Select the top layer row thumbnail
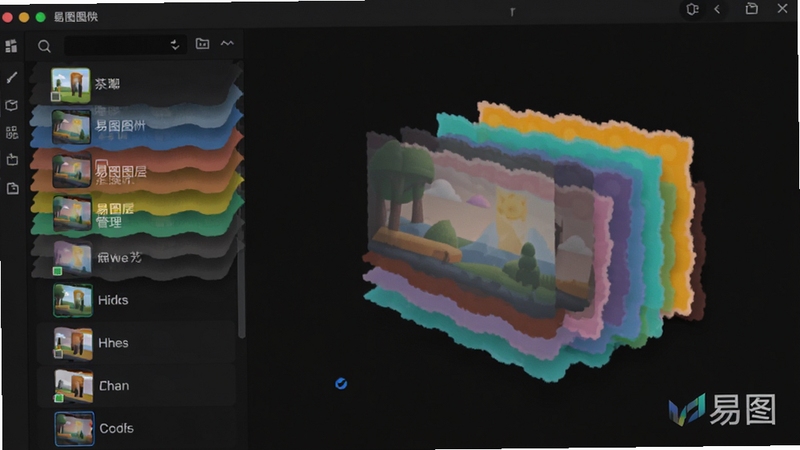800x450 pixels. (x=71, y=85)
